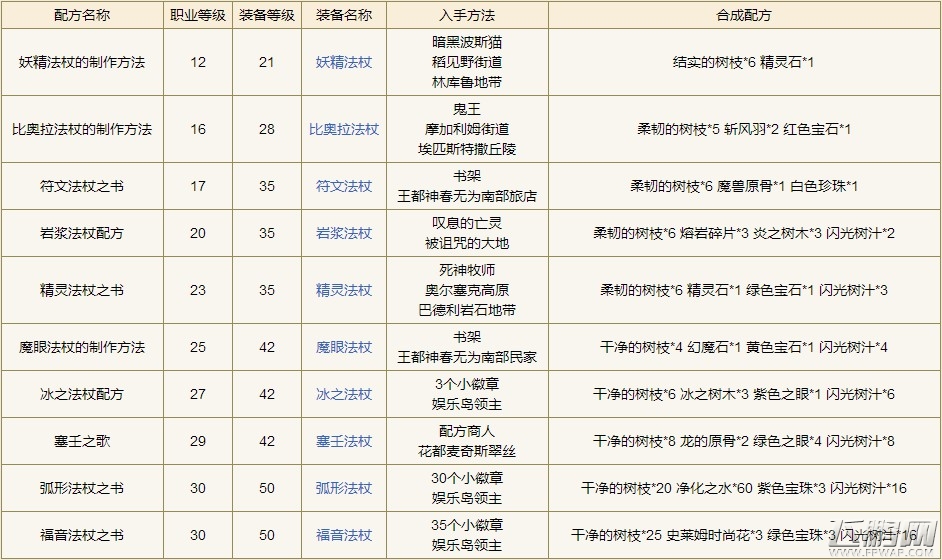Select the 符文法杖之书 recipe name cell

82,186
